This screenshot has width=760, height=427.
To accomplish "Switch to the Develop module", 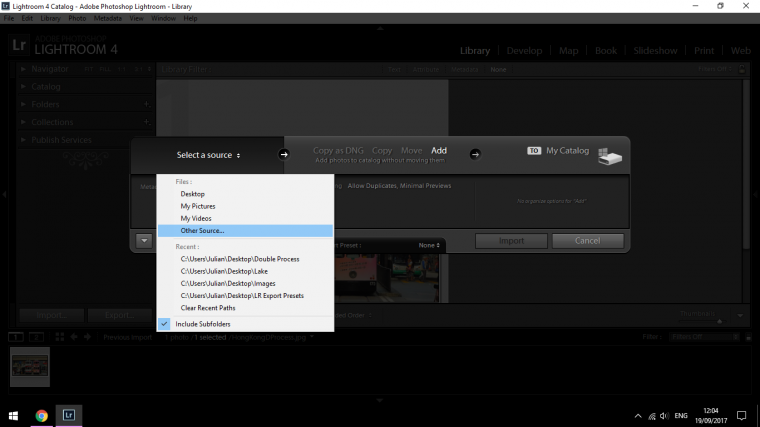I will 524,50.
